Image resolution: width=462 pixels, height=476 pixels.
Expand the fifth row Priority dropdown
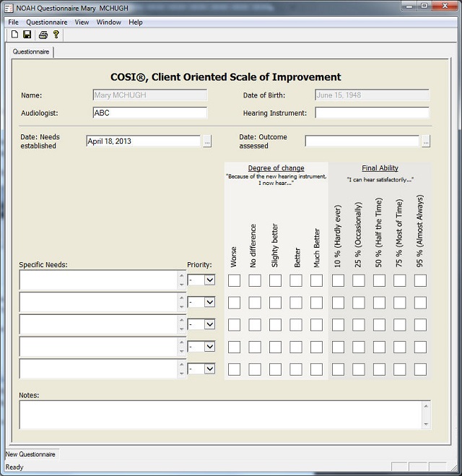[x=209, y=369]
